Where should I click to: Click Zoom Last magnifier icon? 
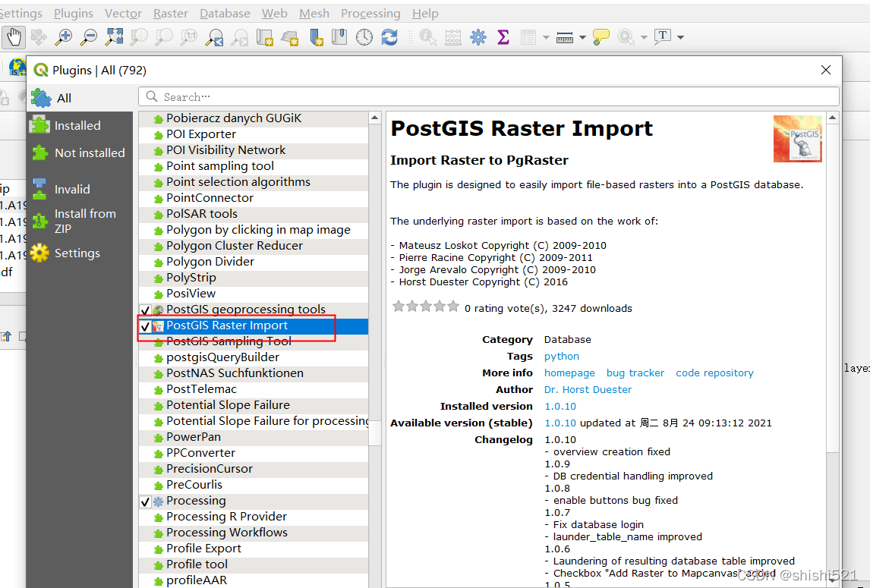click(x=214, y=37)
